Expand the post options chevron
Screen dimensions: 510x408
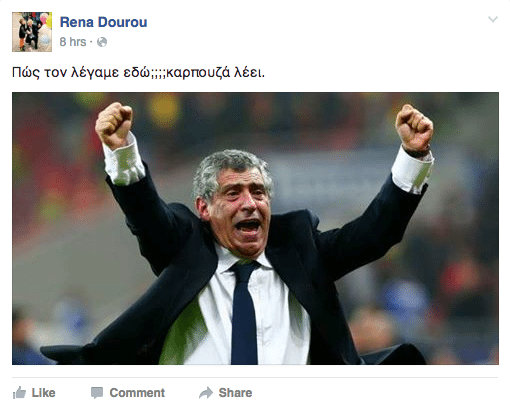click(493, 19)
